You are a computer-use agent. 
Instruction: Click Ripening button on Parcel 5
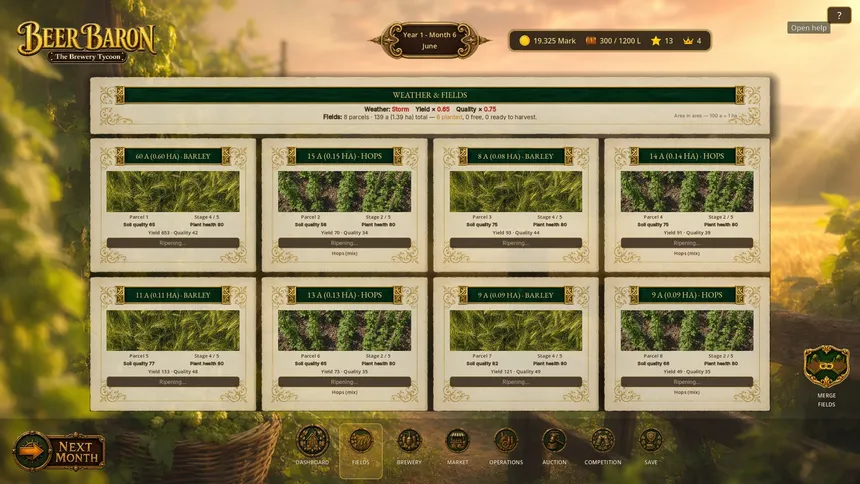(x=173, y=381)
